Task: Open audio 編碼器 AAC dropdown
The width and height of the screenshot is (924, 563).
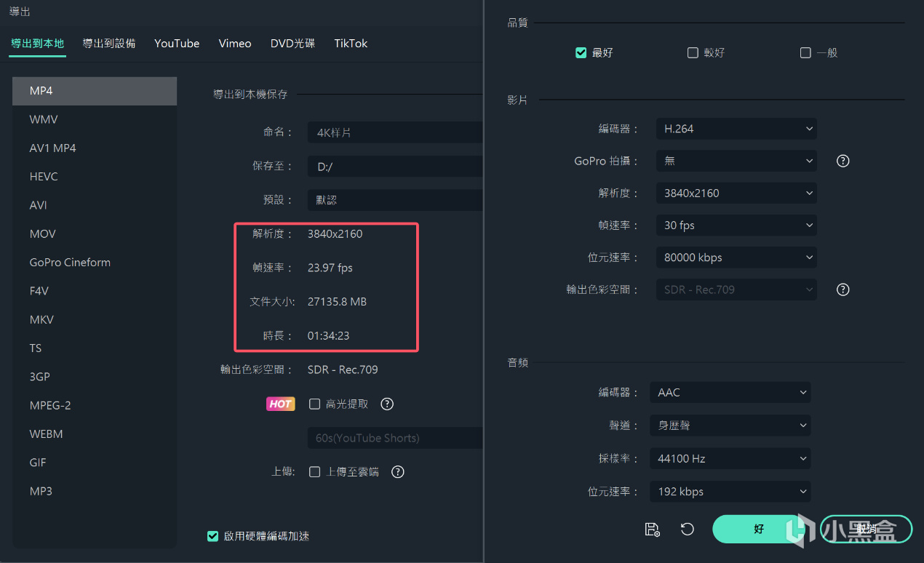Action: click(730, 392)
